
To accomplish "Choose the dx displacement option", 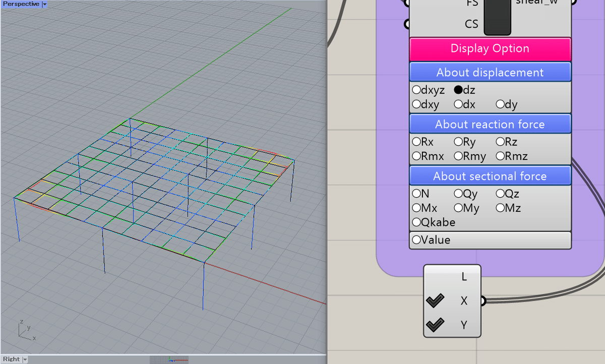I will point(458,104).
